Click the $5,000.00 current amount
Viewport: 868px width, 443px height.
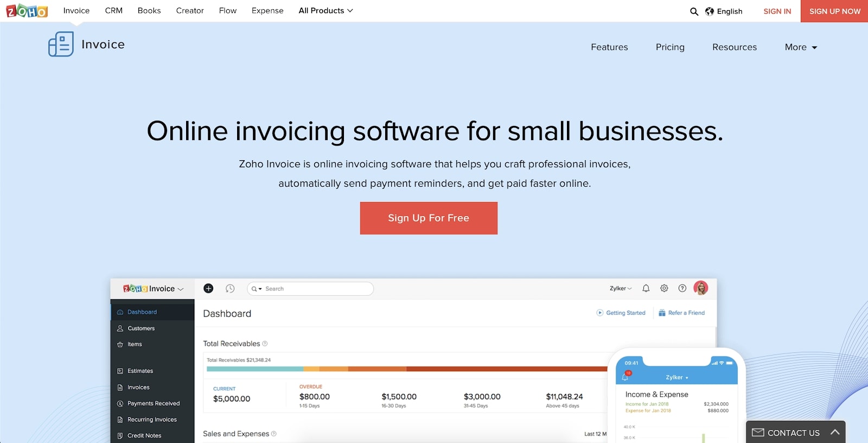[232, 399]
